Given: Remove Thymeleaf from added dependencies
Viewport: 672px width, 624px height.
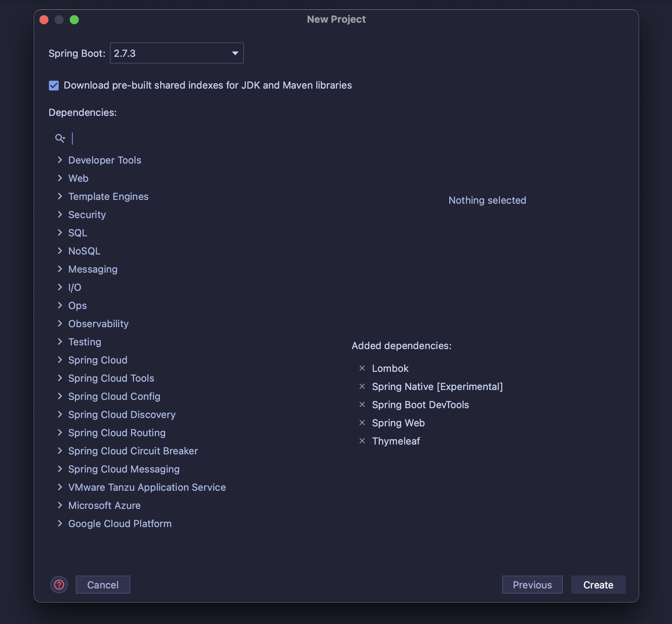Looking at the screenshot, I should [363, 441].
